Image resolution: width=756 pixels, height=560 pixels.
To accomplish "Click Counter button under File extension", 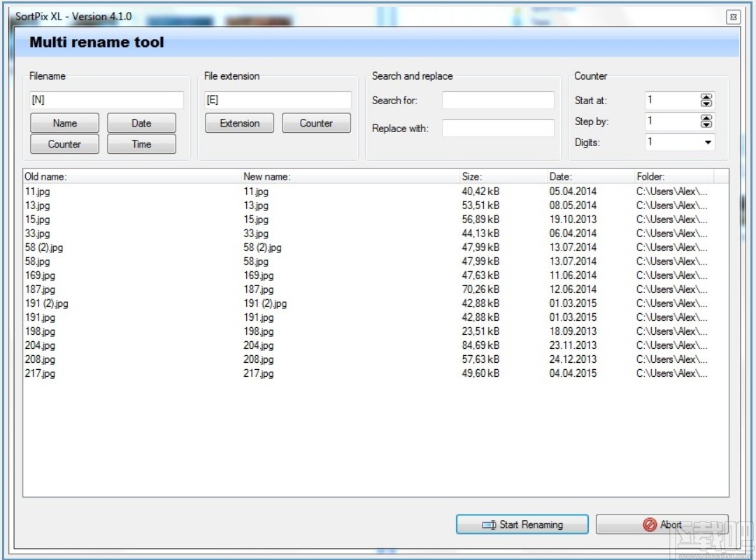I will click(x=316, y=123).
